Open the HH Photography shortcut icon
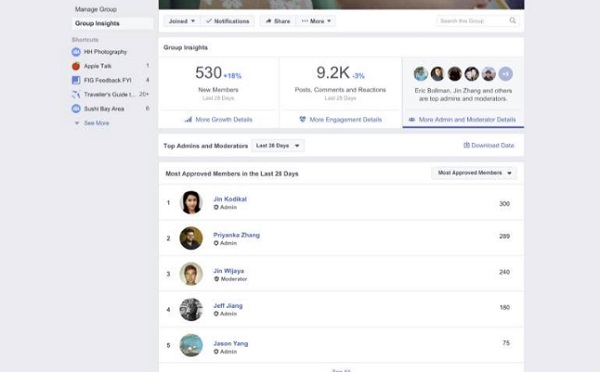The image size is (600, 372). pos(76,52)
